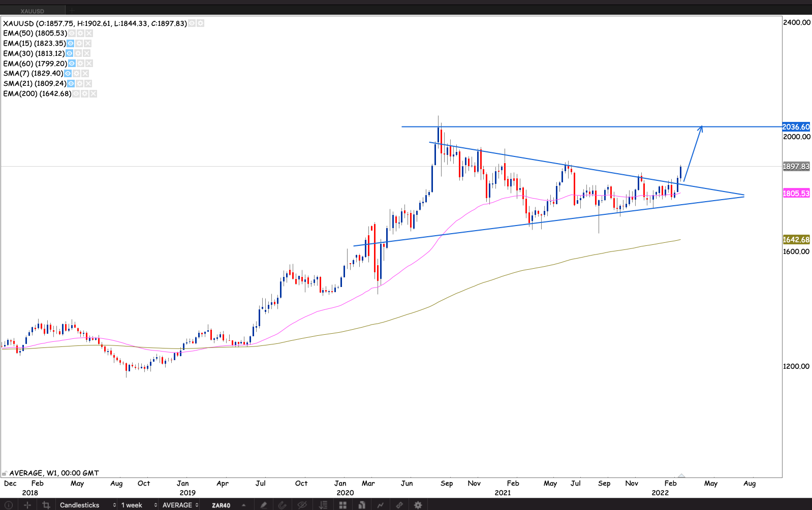Open the AVERAGE price type dropdown
Image resolution: width=812 pixels, height=510 pixels.
180,505
